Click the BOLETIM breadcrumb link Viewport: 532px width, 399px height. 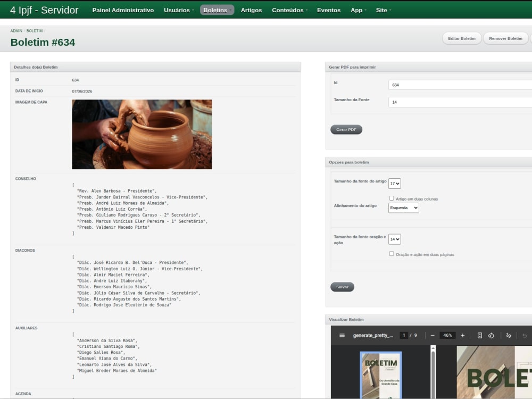coord(35,31)
